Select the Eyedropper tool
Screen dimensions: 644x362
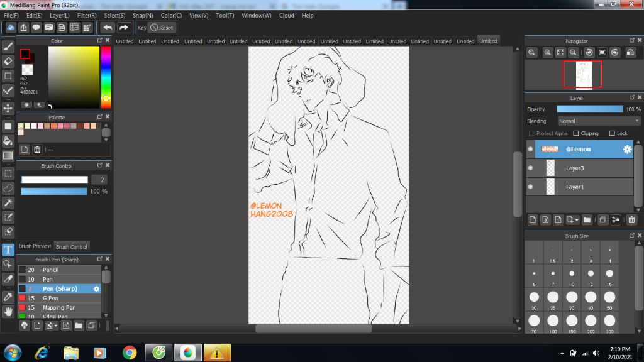pos(8,296)
